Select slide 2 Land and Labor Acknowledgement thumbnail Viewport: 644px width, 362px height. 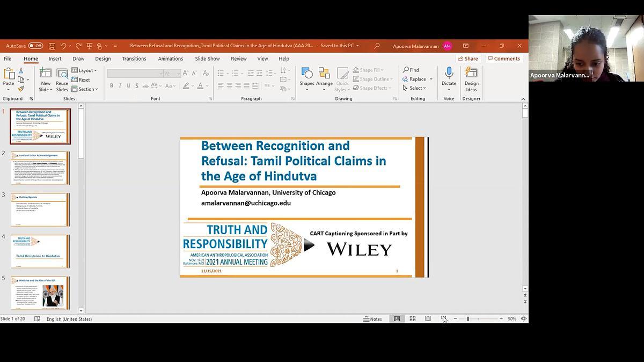pos(40,168)
